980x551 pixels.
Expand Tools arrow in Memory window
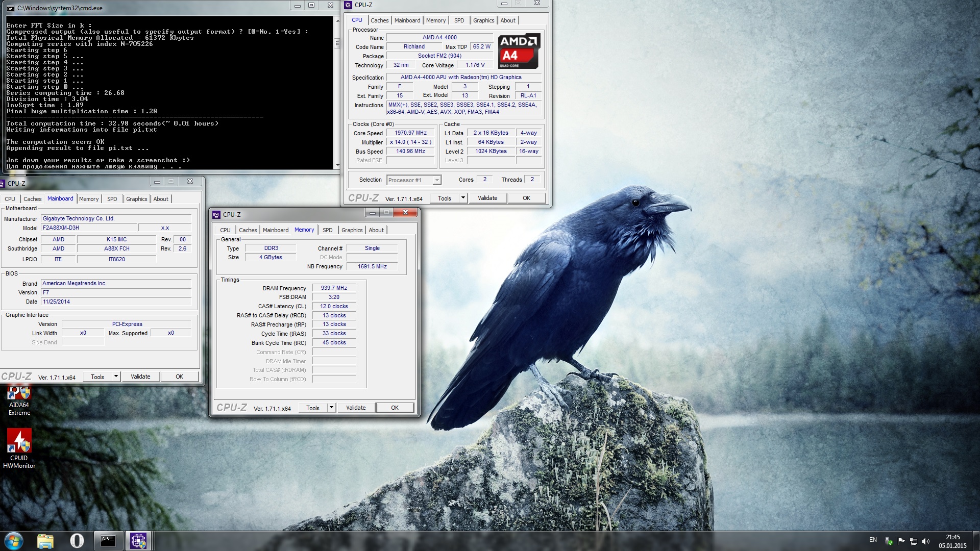point(331,408)
